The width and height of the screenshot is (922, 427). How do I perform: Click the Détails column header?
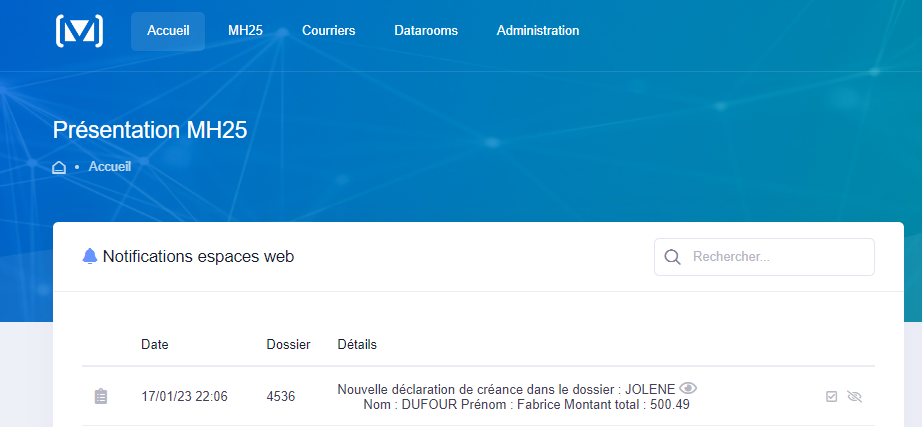(x=357, y=345)
